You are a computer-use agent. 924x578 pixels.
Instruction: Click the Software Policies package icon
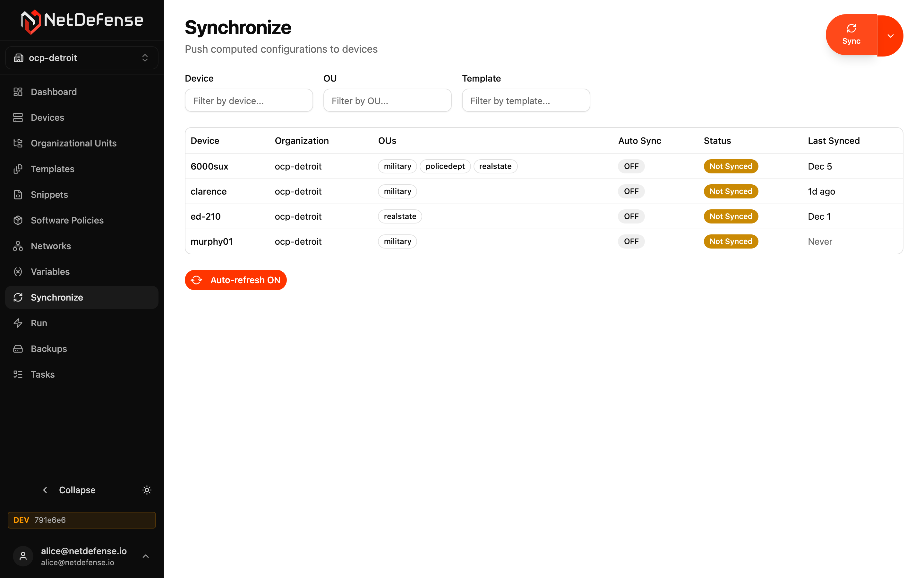point(18,220)
